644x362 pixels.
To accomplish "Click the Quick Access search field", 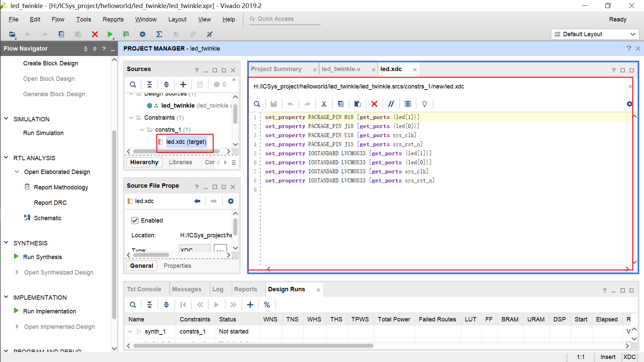I will (x=285, y=19).
